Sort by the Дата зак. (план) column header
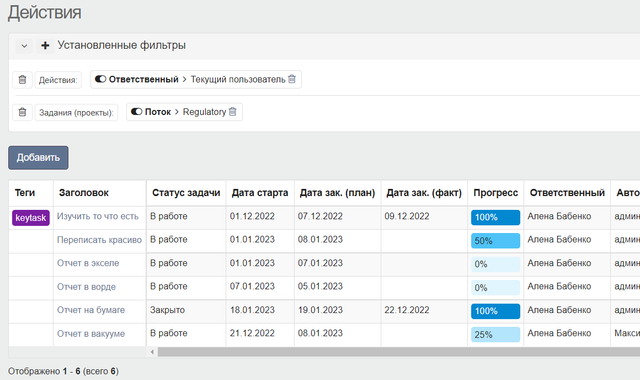 [337, 193]
